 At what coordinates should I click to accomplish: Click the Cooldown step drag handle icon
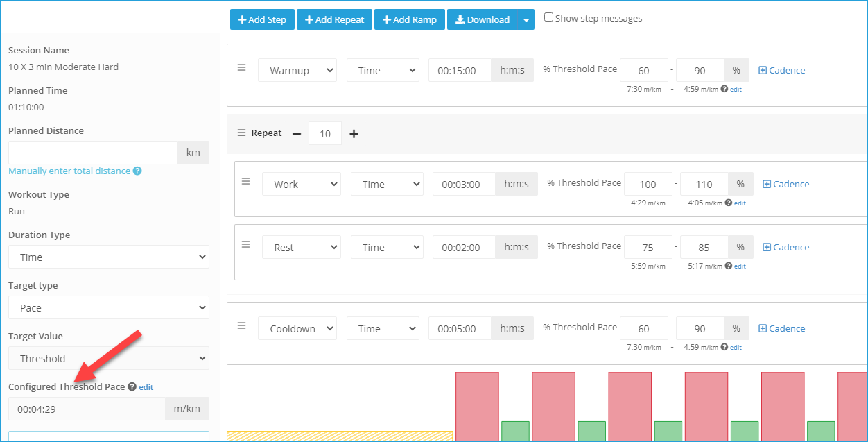[x=242, y=325]
